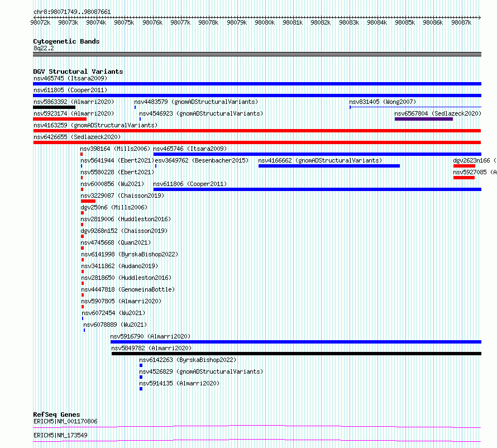
Task: Open nsv4546923 (gnomADStructuralVariants) entry
Action: [x=201, y=113]
